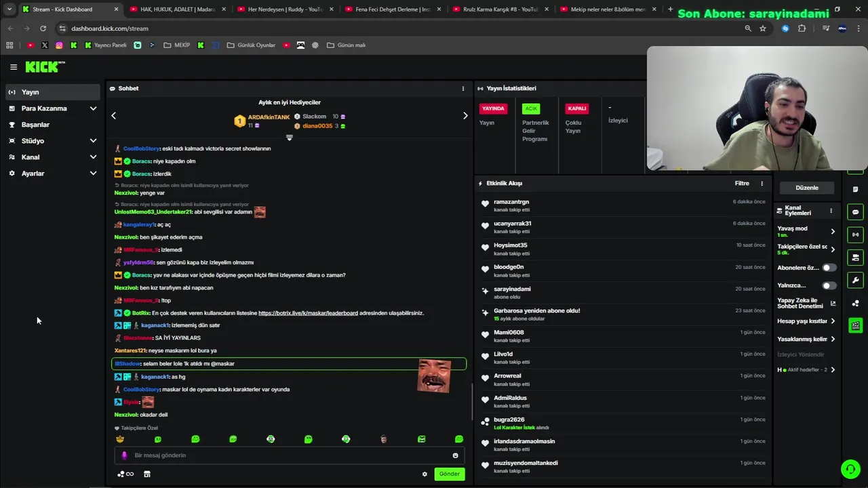
Task: Open the Chrome extensions puzzle icon
Action: 802,28
